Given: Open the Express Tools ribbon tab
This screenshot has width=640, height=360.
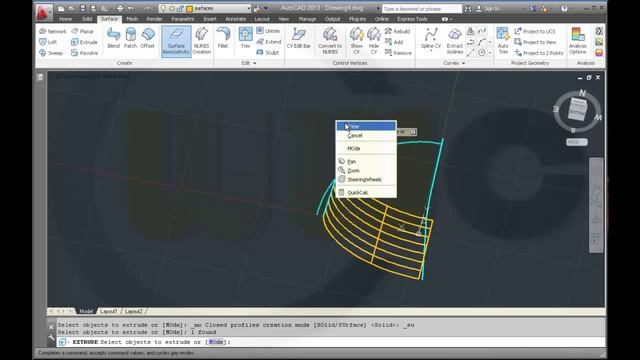Looking at the screenshot, I should pos(412,19).
